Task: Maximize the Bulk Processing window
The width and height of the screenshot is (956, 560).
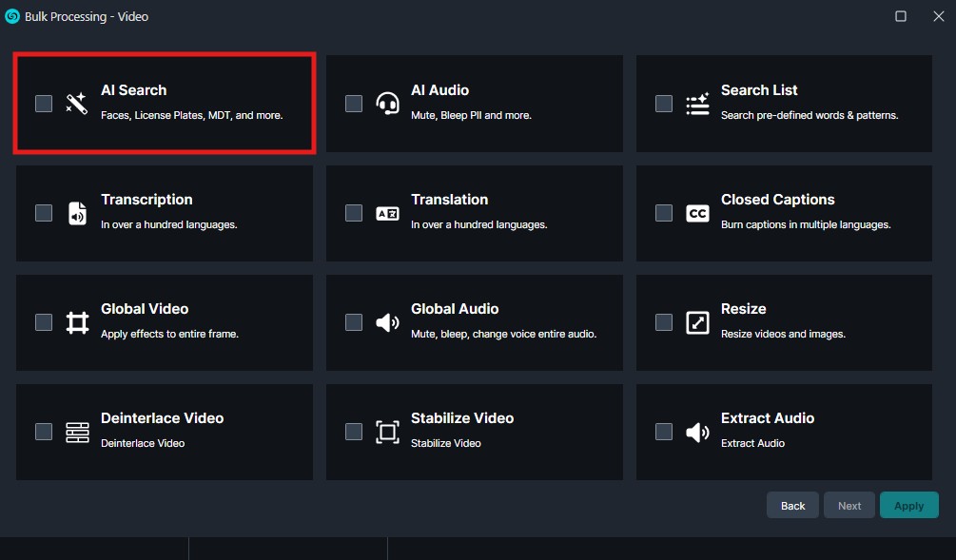Action: [x=901, y=16]
